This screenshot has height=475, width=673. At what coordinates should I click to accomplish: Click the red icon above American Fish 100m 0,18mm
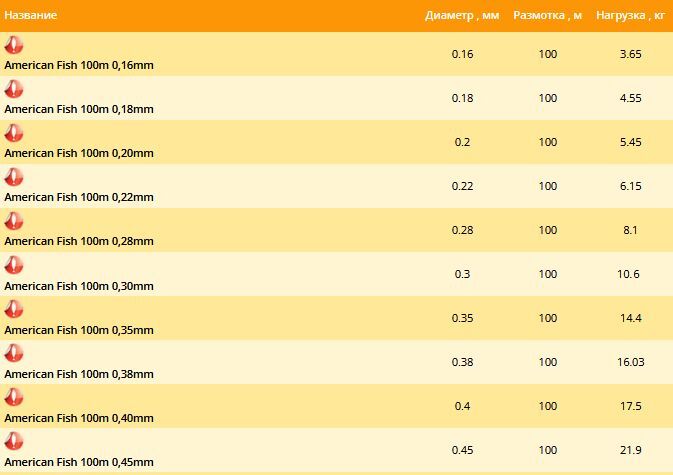14,89
